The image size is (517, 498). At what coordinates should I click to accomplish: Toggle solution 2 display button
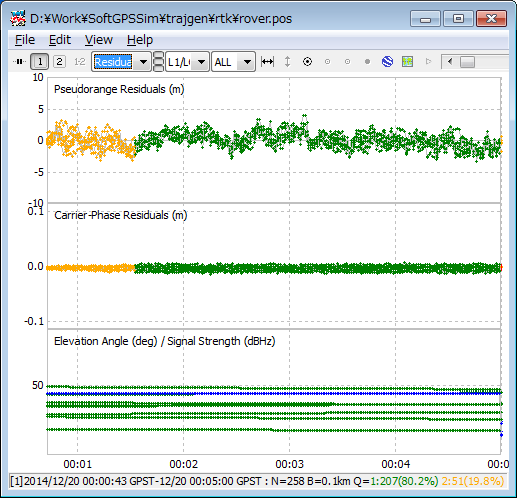tap(59, 62)
